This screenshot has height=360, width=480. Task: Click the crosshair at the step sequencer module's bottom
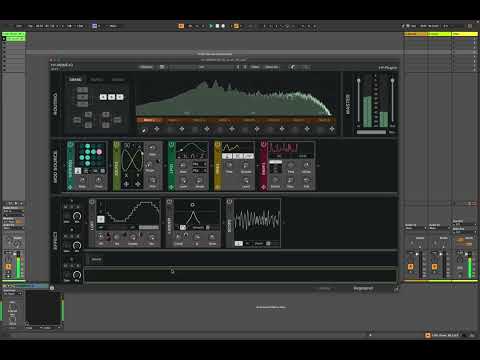pos(70,187)
